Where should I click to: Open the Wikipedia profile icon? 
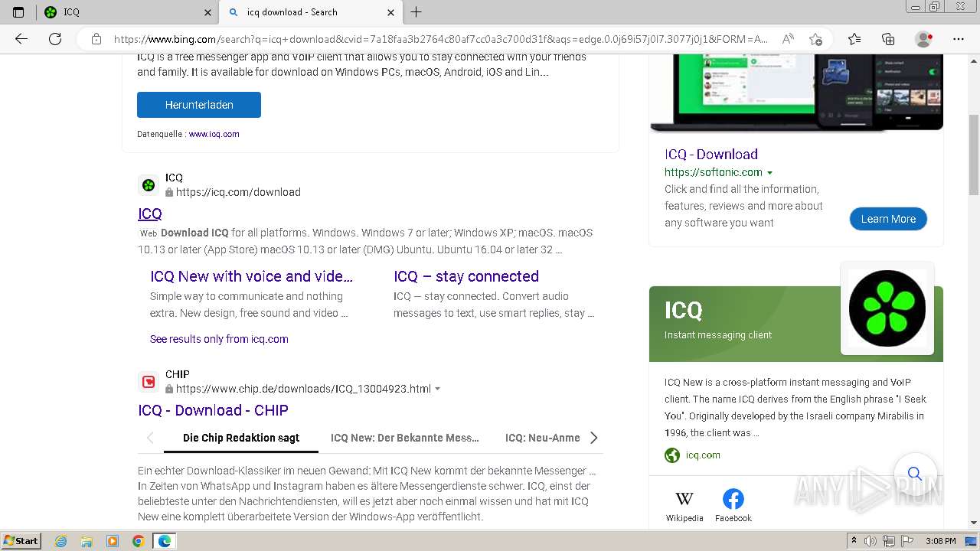tap(684, 499)
